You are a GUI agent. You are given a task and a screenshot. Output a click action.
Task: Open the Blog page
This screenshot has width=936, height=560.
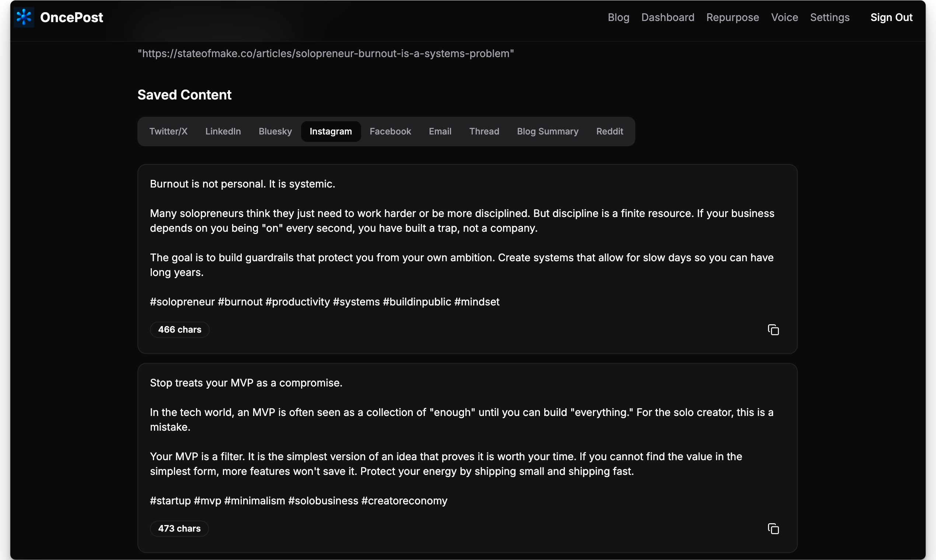(x=618, y=17)
